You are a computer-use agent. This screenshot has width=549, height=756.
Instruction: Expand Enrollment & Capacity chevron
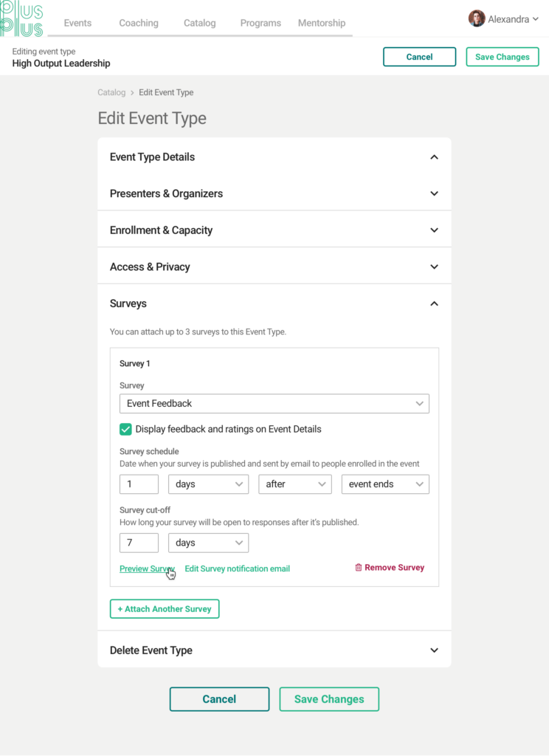[x=434, y=230]
